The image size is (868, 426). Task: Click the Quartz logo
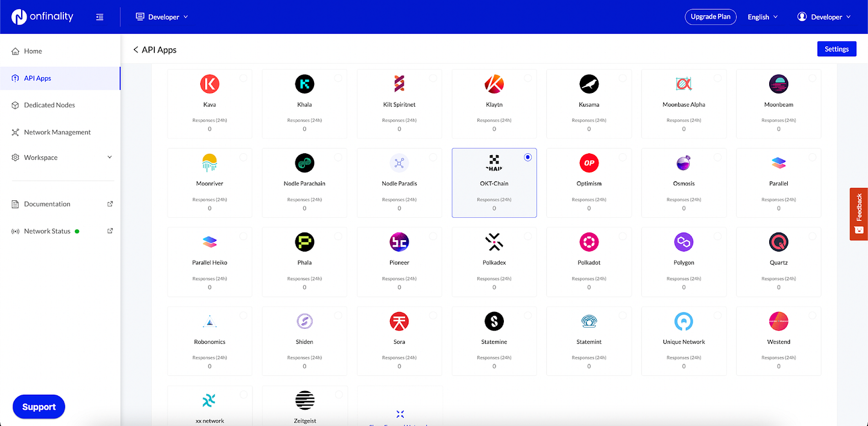[x=779, y=242]
